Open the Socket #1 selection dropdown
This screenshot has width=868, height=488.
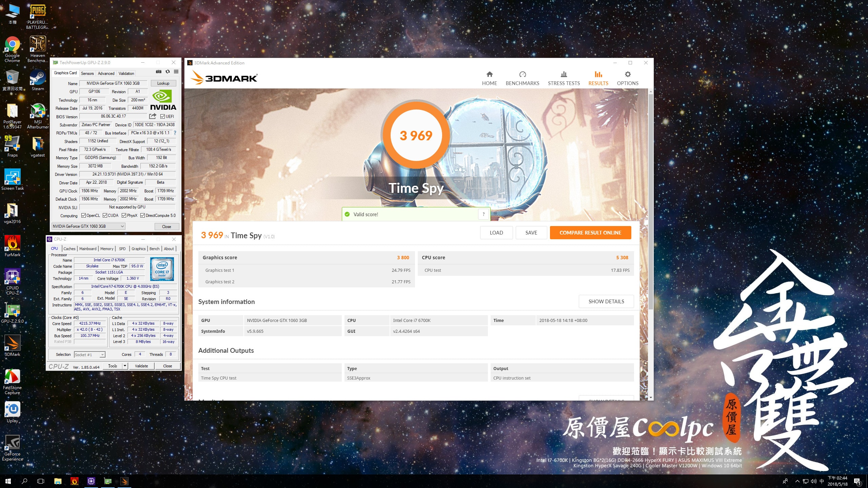90,354
